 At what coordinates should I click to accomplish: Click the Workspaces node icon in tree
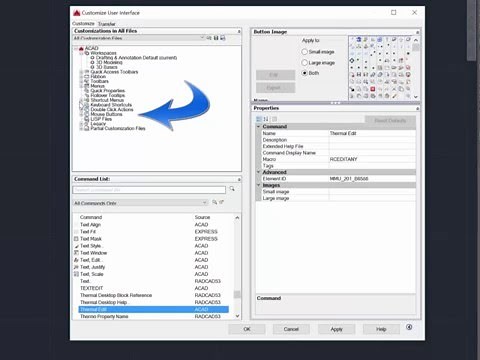tap(87, 53)
